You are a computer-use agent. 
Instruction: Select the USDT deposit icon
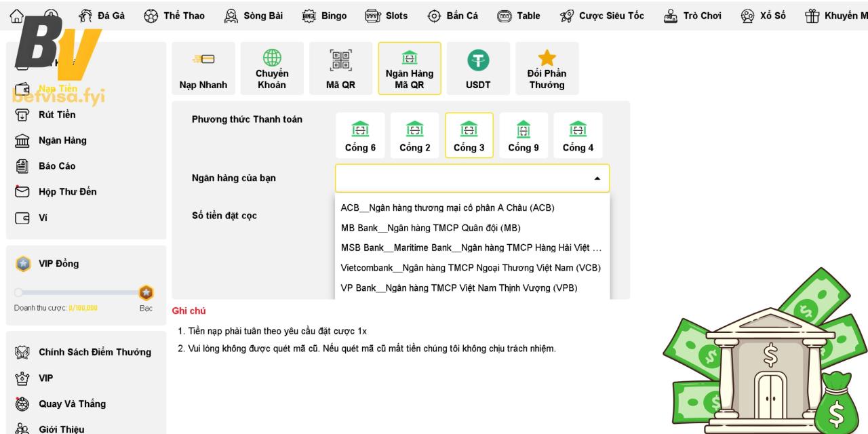477,60
